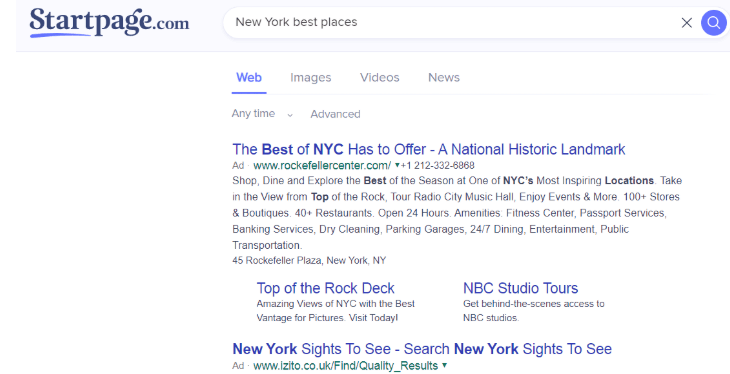The width and height of the screenshot is (730, 374).
Task: Clear the search query with X icon
Action: coord(686,22)
